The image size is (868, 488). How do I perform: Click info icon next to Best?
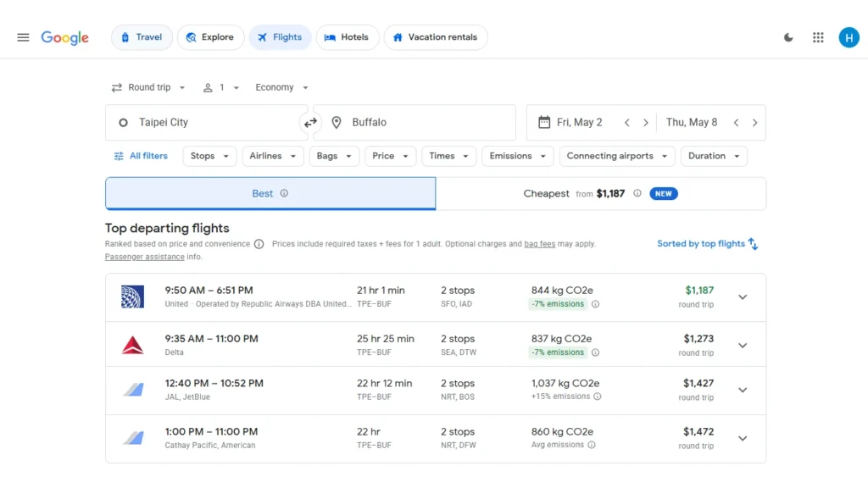pos(284,193)
